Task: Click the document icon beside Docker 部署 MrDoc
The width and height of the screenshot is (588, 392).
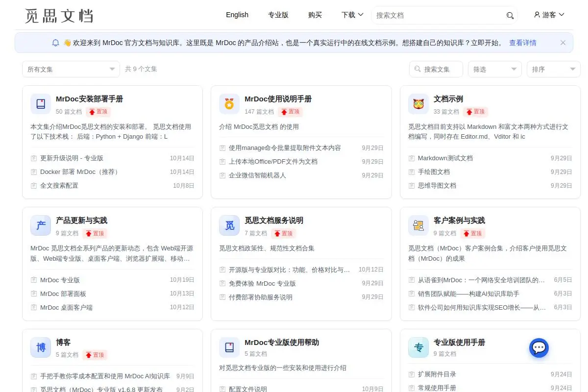Action: [34, 172]
